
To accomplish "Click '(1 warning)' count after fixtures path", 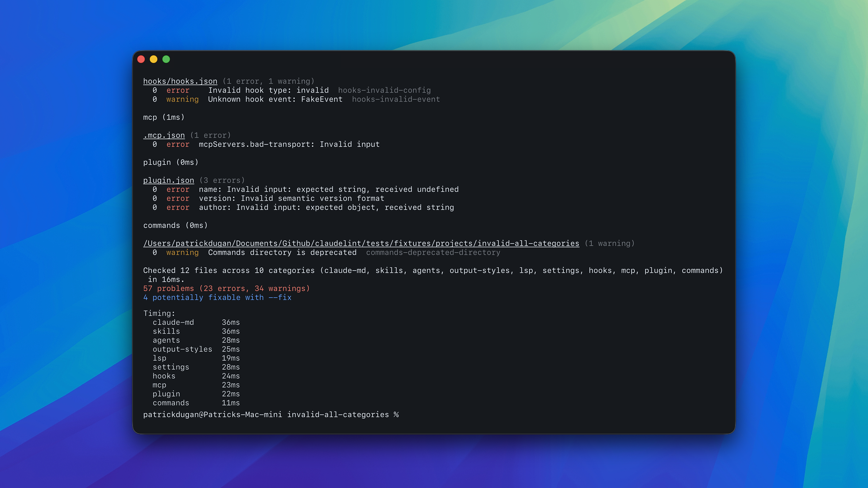I will pos(609,244).
